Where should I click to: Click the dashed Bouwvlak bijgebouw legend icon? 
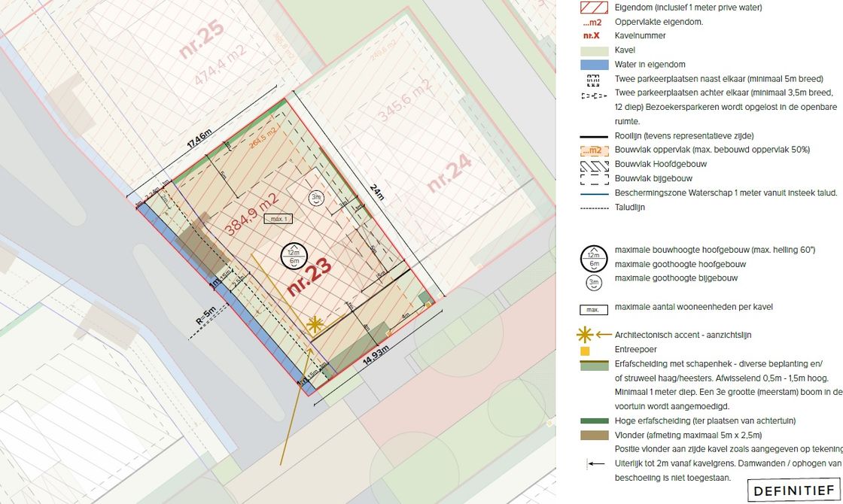(x=595, y=178)
